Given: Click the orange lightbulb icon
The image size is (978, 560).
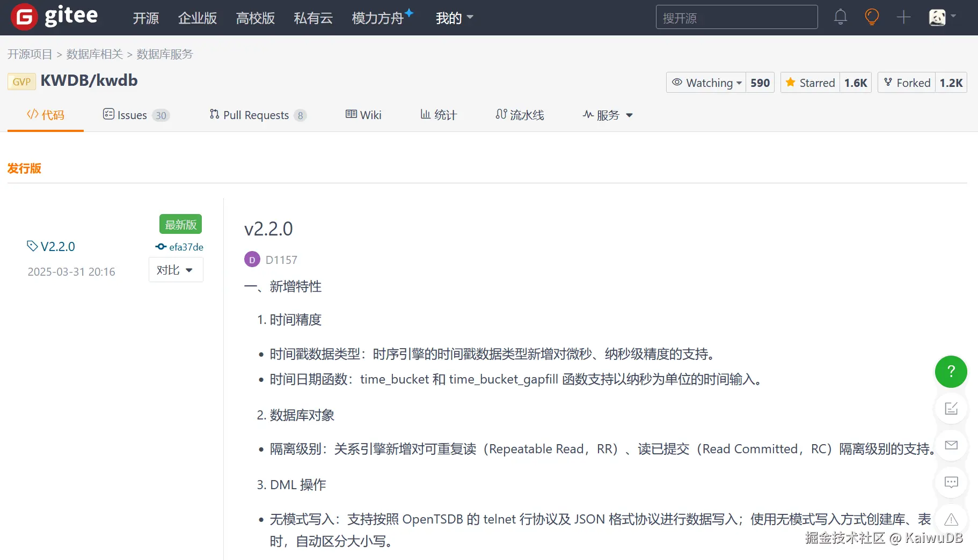Looking at the screenshot, I should click(872, 17).
